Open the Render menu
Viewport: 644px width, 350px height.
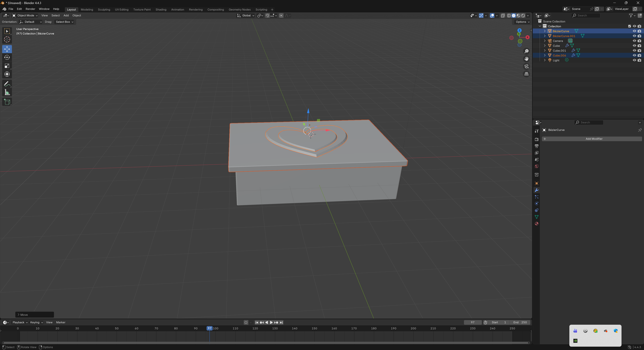[x=30, y=9]
